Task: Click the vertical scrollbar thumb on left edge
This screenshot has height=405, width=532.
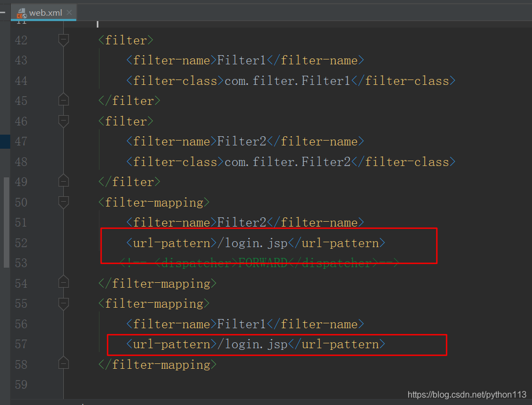Action: click(6, 223)
